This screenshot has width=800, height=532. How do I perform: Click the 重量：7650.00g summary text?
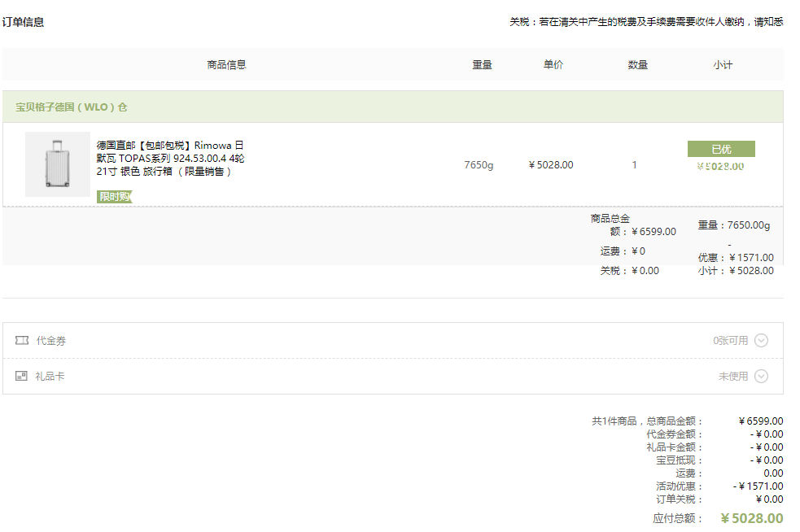click(734, 225)
